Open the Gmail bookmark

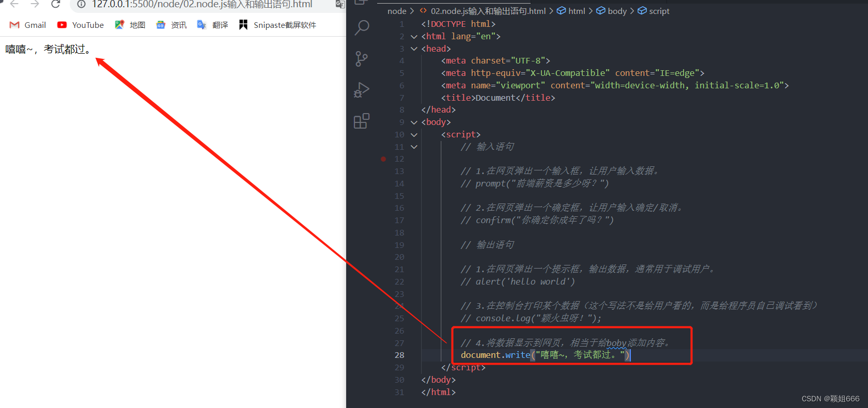28,25
